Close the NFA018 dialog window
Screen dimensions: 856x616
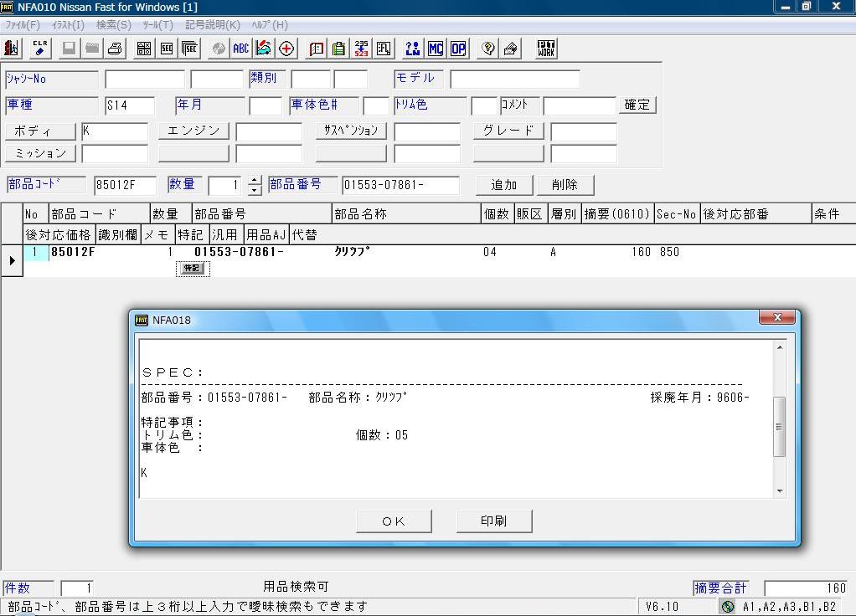pyautogui.click(x=776, y=317)
